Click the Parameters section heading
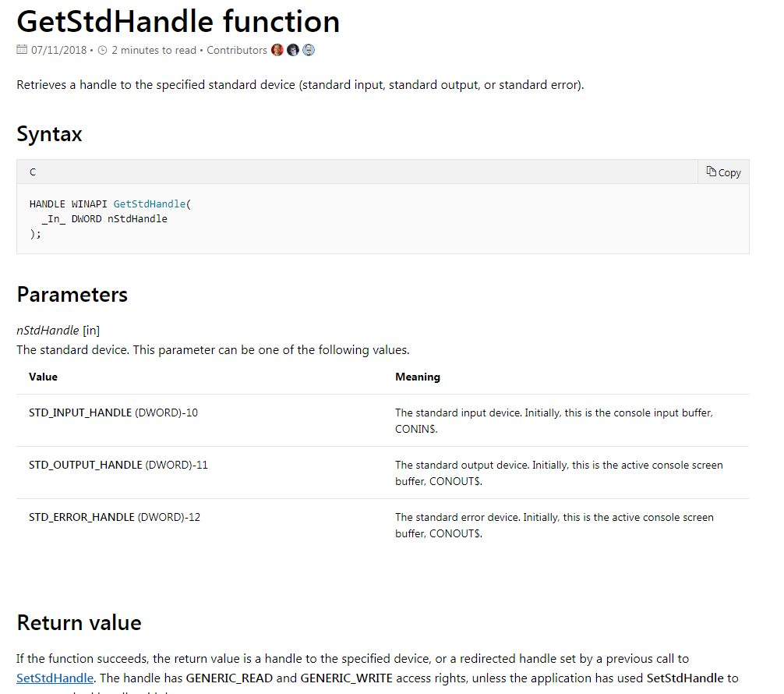 72,295
